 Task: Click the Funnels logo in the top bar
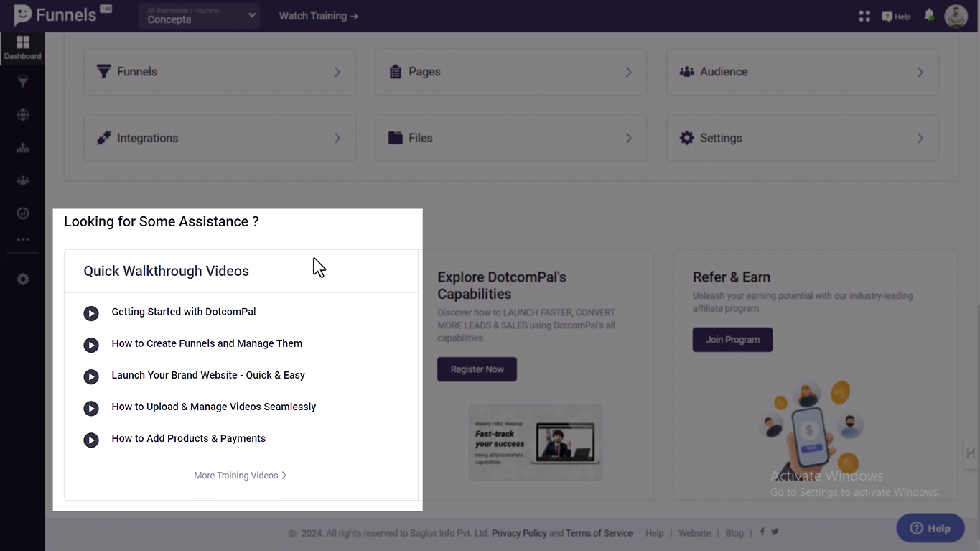[62, 15]
